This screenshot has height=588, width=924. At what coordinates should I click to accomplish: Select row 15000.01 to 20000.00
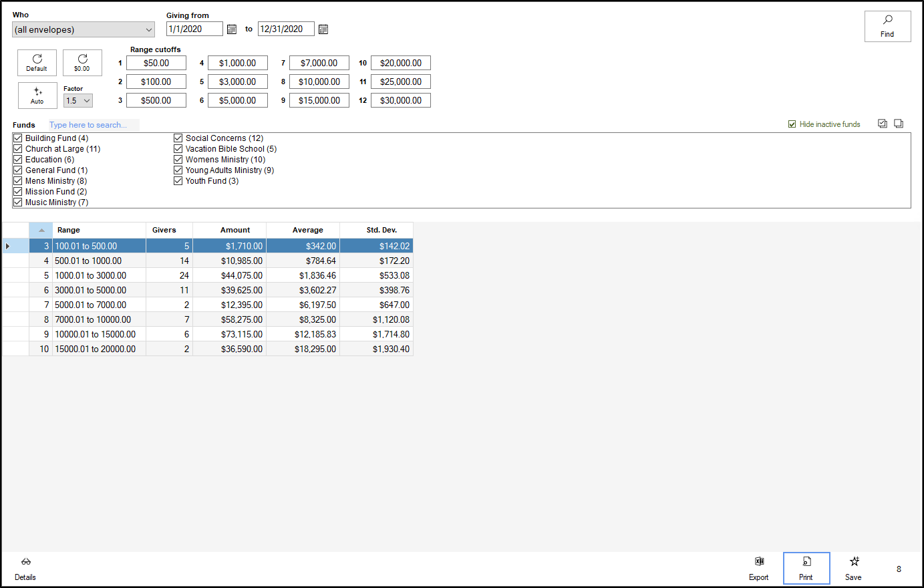(208, 349)
